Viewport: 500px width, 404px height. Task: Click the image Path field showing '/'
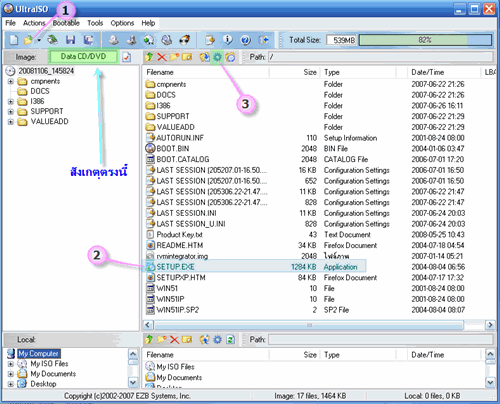click(x=381, y=57)
